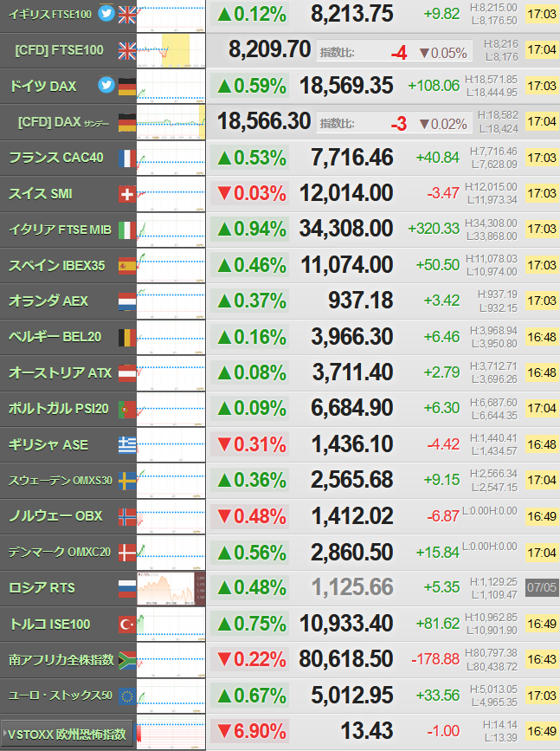Open the VSTOXX mini chart thumbnail
The height and width of the screenshot is (751, 560).
pos(171,732)
